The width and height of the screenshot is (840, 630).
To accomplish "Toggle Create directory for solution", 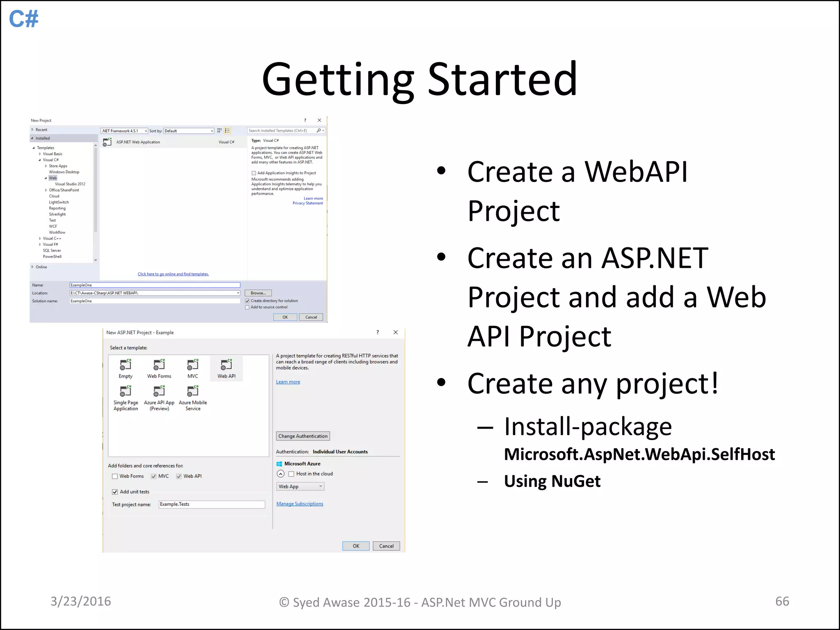I will click(247, 301).
